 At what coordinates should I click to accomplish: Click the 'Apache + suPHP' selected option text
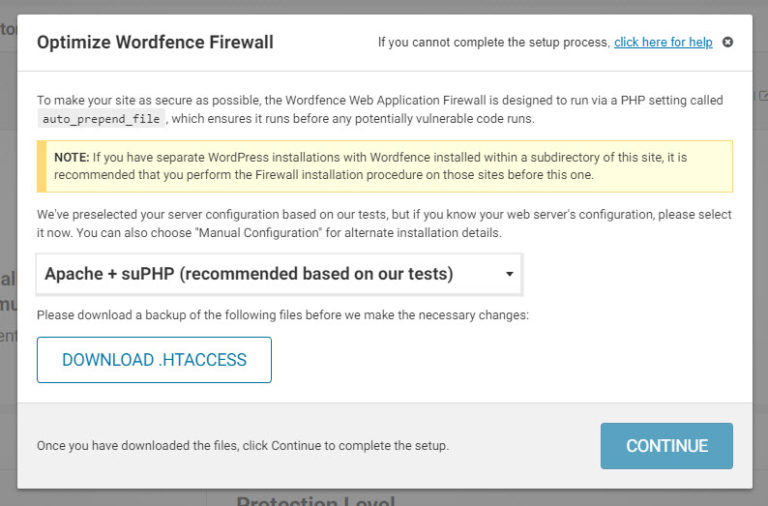(x=248, y=274)
